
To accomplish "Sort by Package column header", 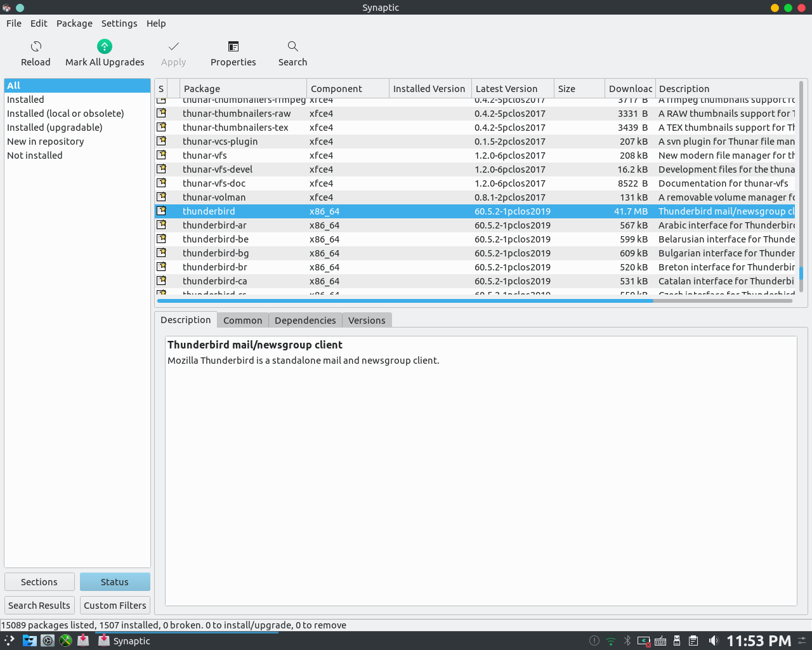I will [x=243, y=89].
